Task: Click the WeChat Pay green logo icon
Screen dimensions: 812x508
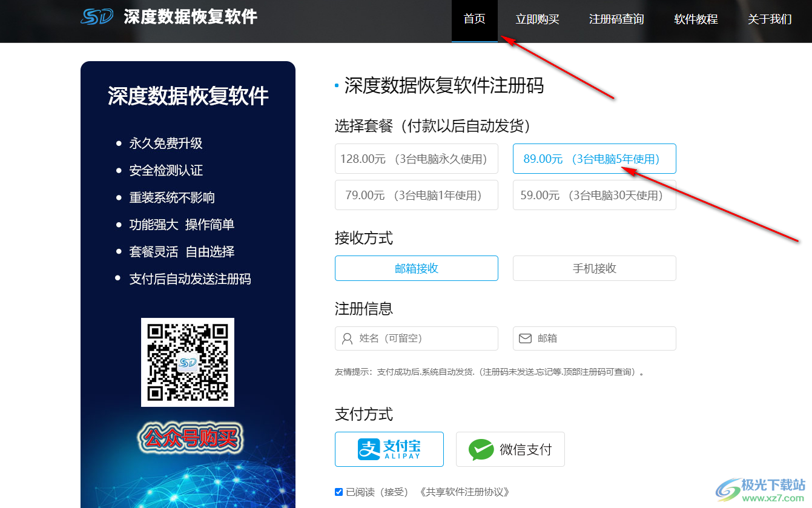Action: [x=481, y=449]
